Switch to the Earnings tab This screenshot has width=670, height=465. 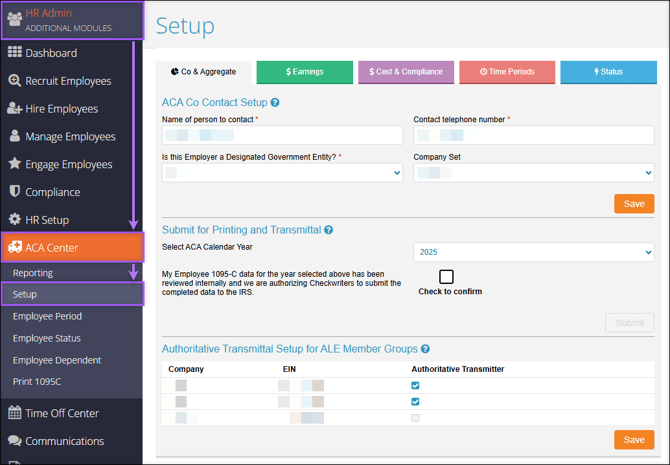[305, 72]
